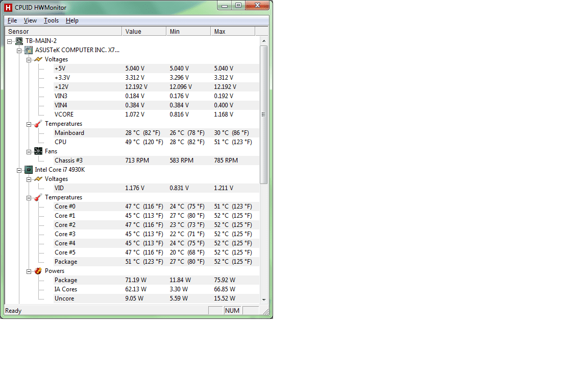Image resolution: width=588 pixels, height=368 pixels.
Task: Click the Powers flame icon
Action: [x=38, y=271]
